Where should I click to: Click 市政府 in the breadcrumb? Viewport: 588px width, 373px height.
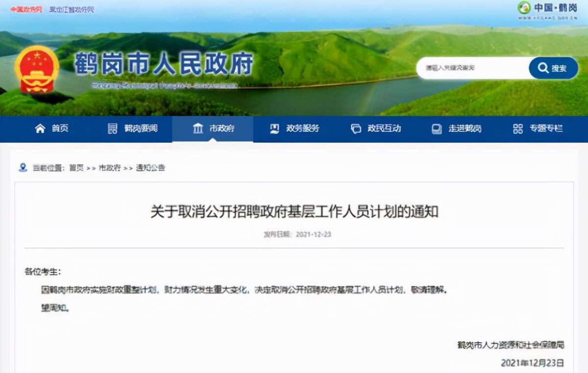coord(110,168)
